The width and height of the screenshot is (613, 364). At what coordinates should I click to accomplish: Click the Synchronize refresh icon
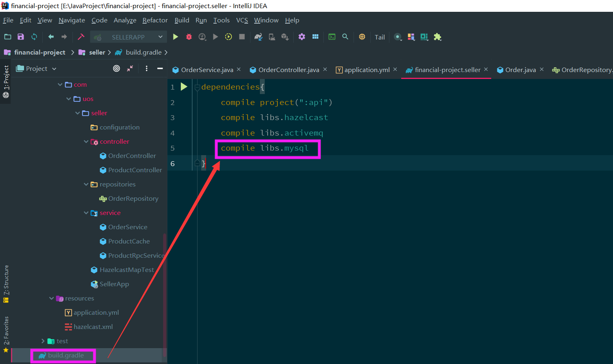point(34,37)
